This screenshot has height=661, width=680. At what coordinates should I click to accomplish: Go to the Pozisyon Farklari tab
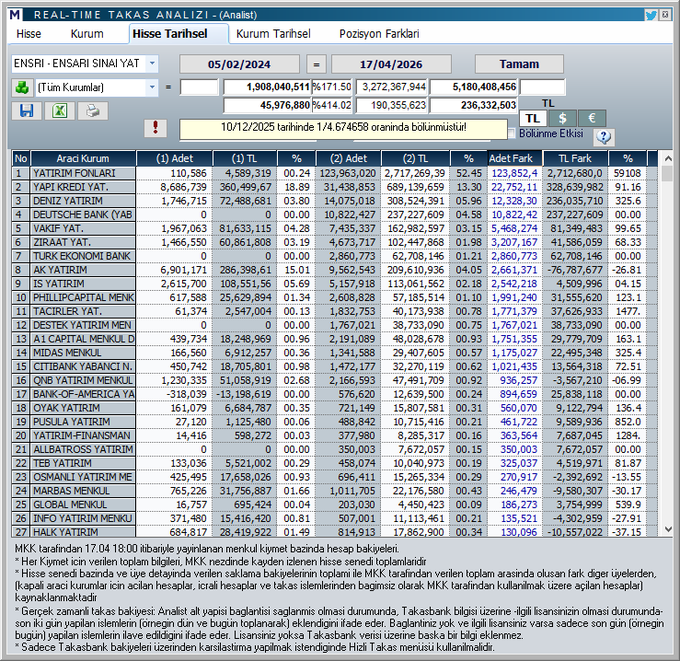click(379, 34)
